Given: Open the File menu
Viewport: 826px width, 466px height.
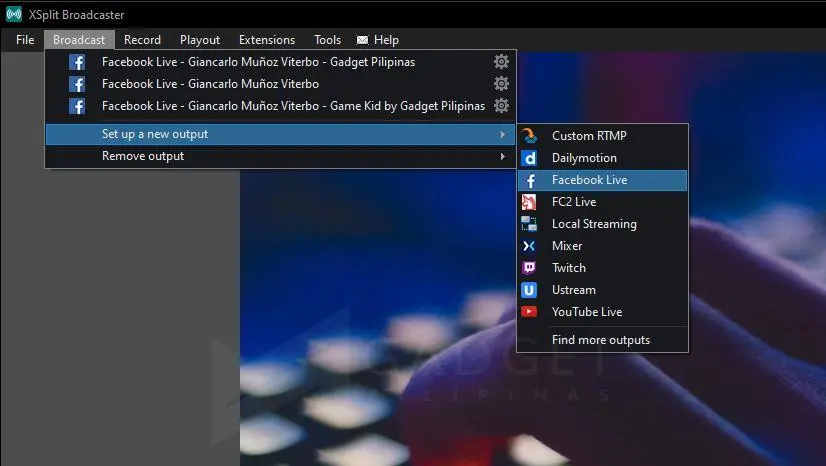Looking at the screenshot, I should (x=25, y=40).
